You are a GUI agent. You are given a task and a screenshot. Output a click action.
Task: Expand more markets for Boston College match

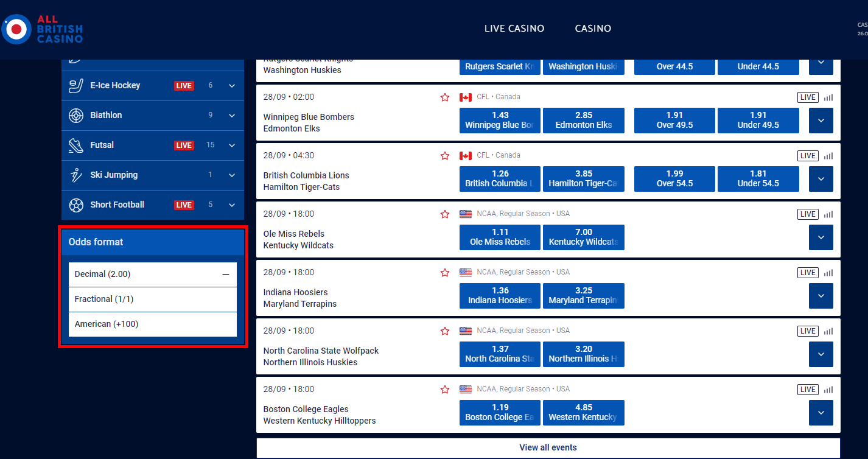[821, 413]
